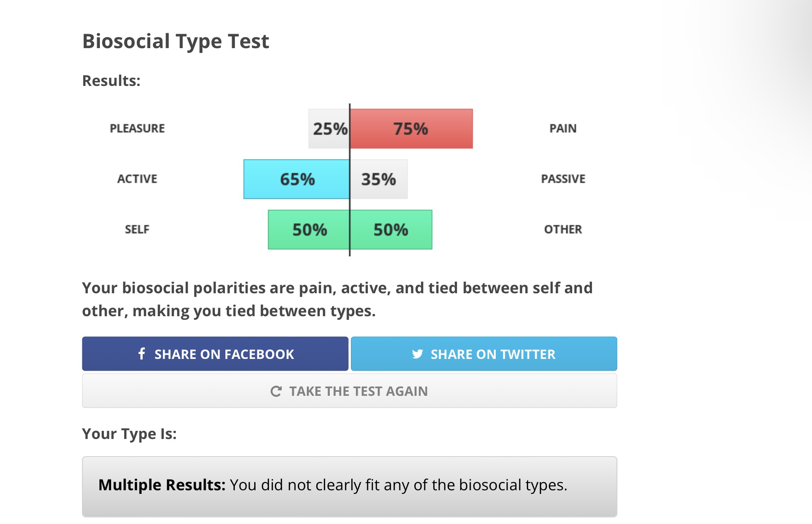Share results on Facebook button

(x=215, y=354)
